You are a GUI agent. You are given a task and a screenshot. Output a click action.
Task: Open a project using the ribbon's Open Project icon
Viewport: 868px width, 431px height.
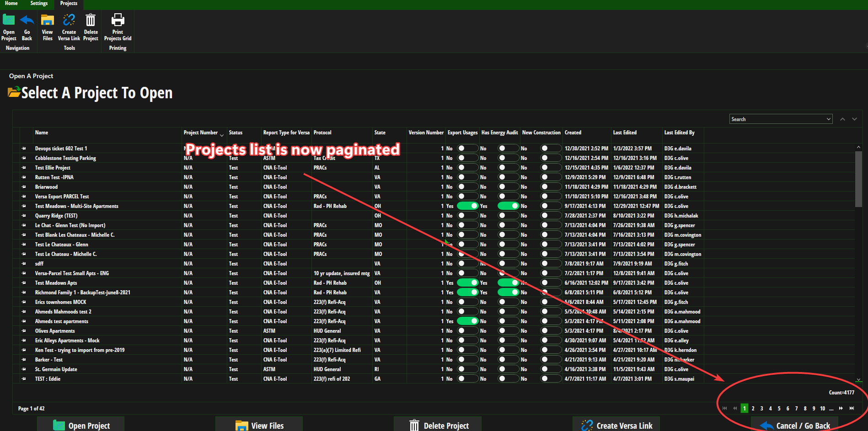tap(9, 19)
